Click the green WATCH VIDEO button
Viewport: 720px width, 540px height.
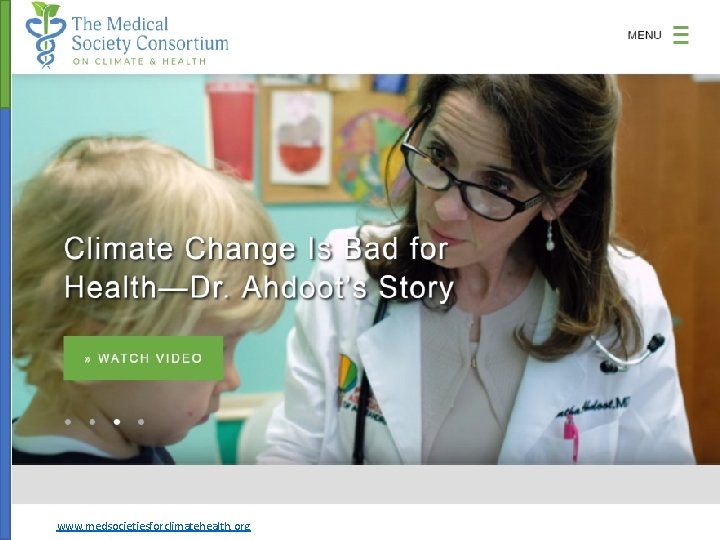pos(143,358)
